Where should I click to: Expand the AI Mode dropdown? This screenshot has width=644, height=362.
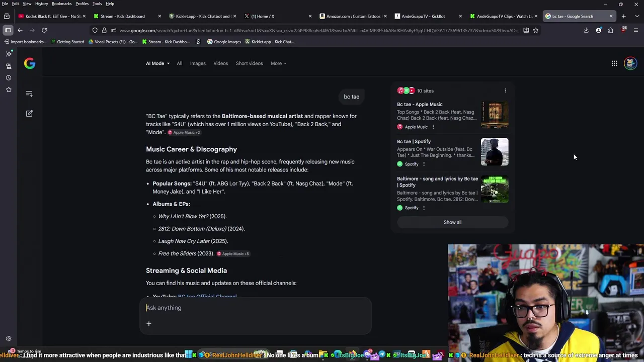click(x=157, y=63)
